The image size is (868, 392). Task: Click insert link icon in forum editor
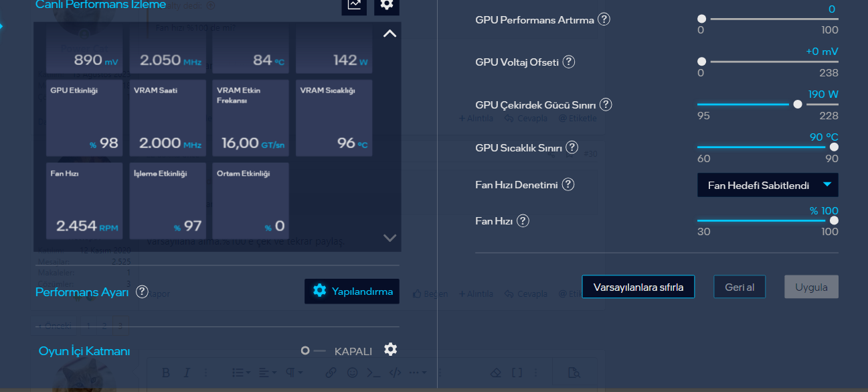coord(331,373)
